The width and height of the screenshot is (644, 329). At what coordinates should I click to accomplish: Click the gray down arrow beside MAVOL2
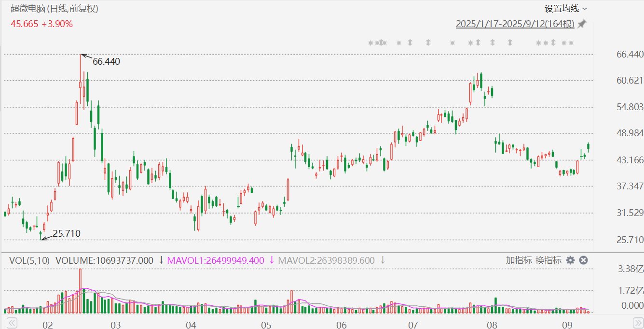(x=383, y=260)
